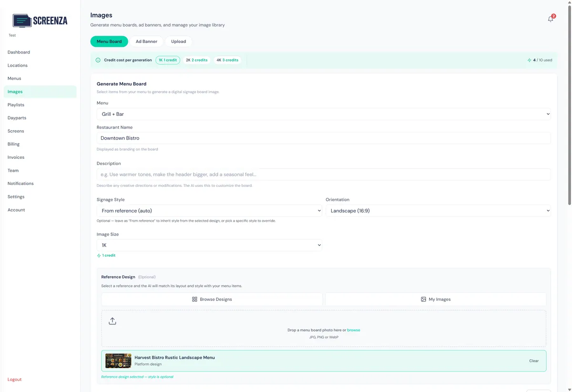
Task: Click the My Images button
Action: coord(436,299)
